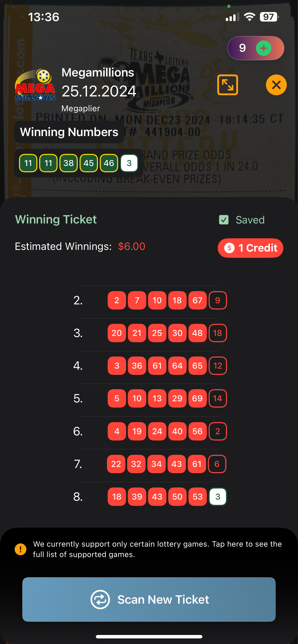Image resolution: width=298 pixels, height=644 pixels.
Task: Tap number 67 in line 2
Action: point(198,300)
